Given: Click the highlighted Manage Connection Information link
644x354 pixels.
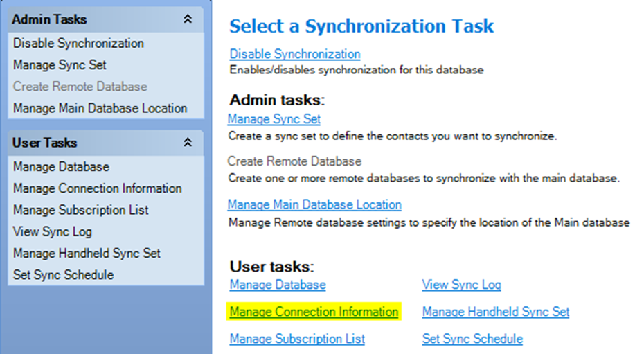Looking at the screenshot, I should point(314,312).
